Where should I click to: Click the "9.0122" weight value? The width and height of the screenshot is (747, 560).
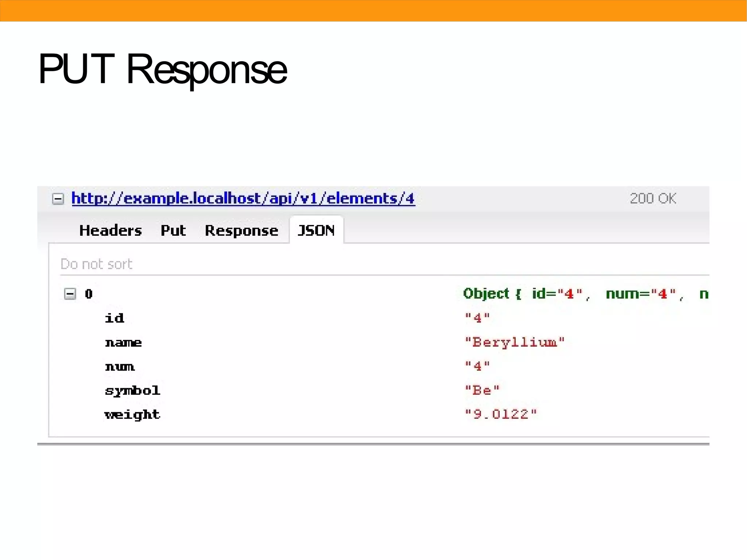click(501, 414)
